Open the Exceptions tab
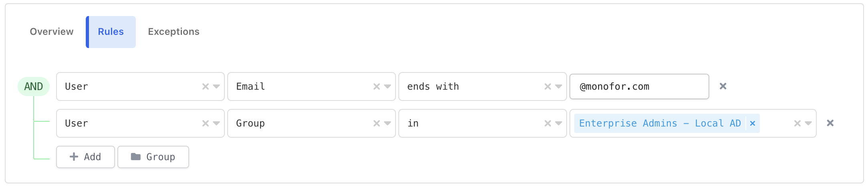Screen dimensions: 868x193 click(174, 32)
